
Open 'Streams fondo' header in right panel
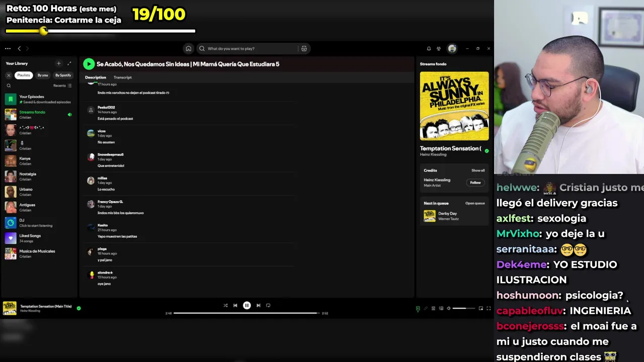tap(433, 64)
